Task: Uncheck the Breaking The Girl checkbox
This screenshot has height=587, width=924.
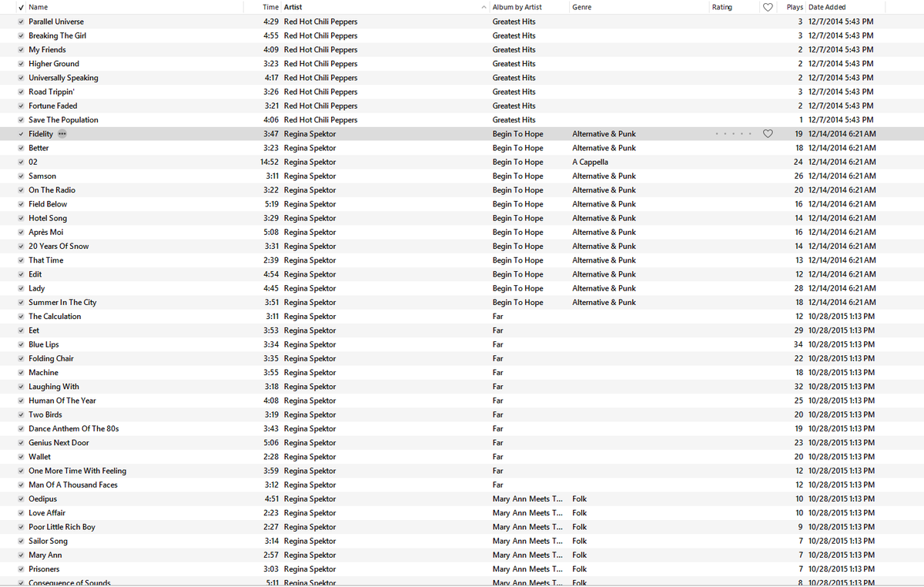Action: click(21, 35)
